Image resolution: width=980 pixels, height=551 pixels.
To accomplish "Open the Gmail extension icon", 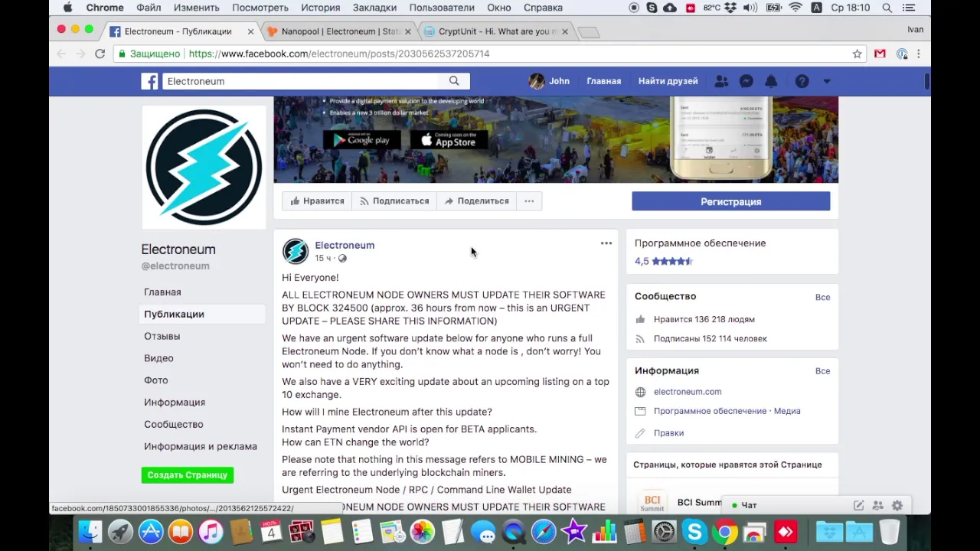I will [x=880, y=54].
